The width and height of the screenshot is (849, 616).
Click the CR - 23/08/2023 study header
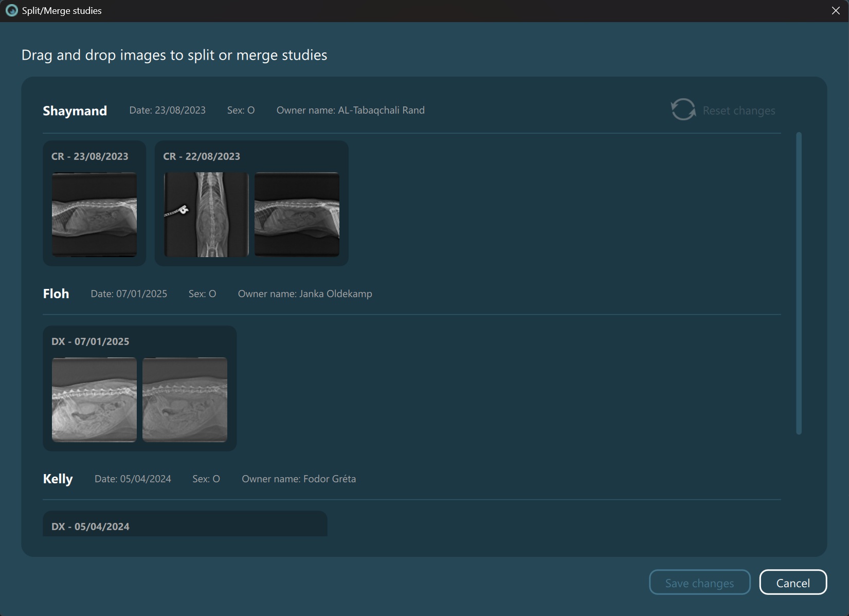[90, 156]
